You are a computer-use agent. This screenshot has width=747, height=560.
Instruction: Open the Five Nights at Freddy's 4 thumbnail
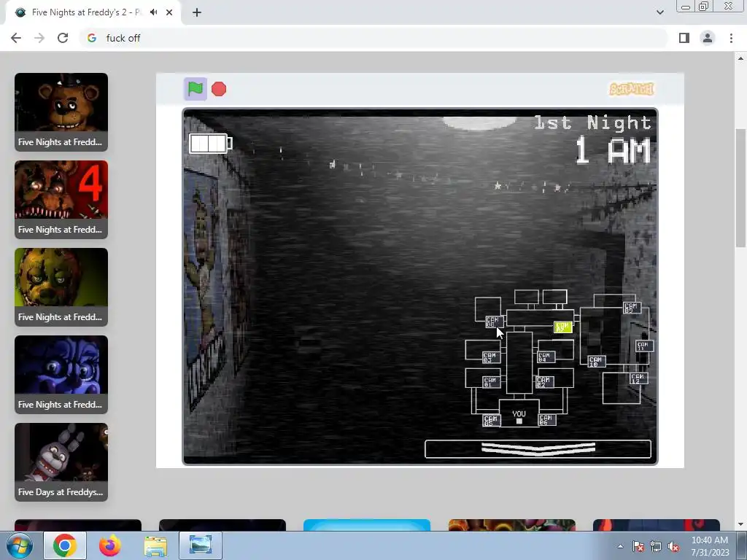61,200
